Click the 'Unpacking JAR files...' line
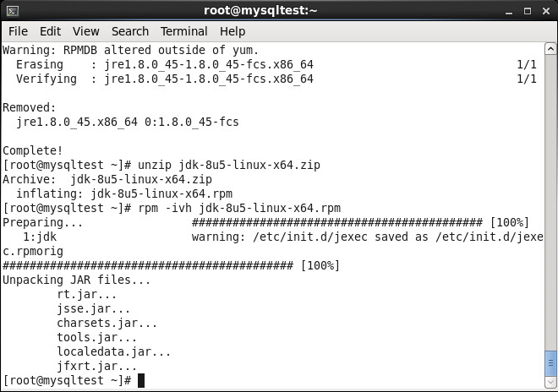558x392 pixels. coord(76,280)
